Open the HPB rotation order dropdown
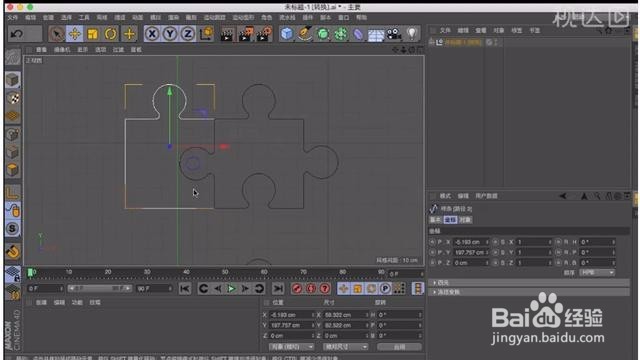The image size is (640, 360). pyautogui.click(x=598, y=272)
